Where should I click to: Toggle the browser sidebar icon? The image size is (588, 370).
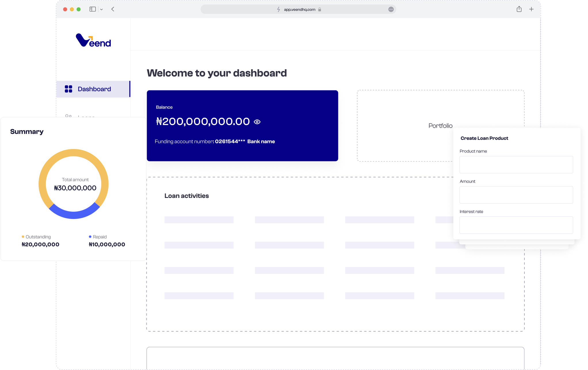(92, 9)
